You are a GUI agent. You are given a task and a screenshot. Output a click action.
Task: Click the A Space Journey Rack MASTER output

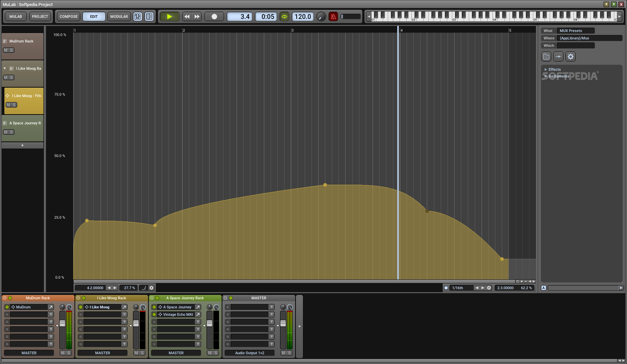(x=176, y=353)
